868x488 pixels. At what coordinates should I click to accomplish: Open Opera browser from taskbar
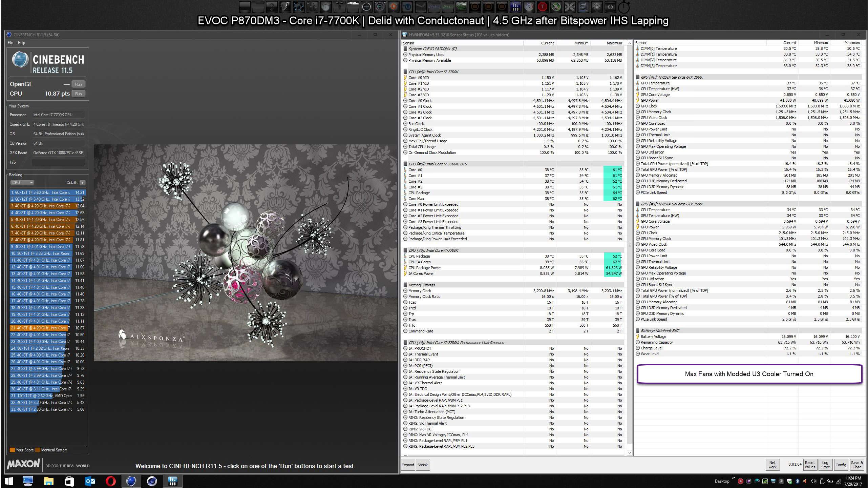pyautogui.click(x=110, y=481)
